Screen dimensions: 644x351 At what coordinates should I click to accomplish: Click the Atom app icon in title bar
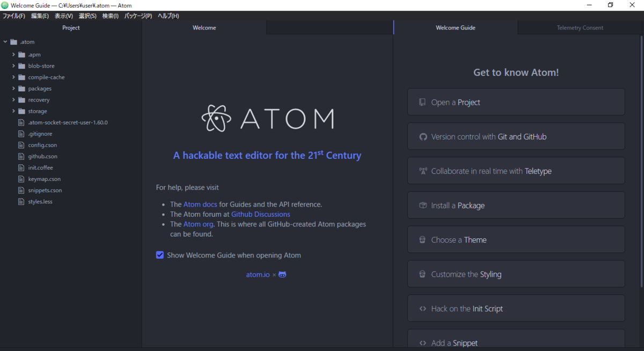pos(5,5)
